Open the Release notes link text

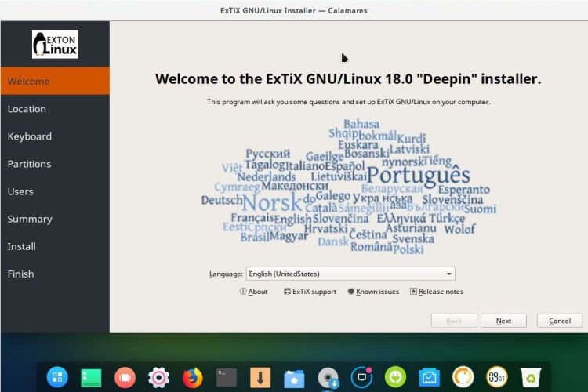pyautogui.click(x=441, y=292)
